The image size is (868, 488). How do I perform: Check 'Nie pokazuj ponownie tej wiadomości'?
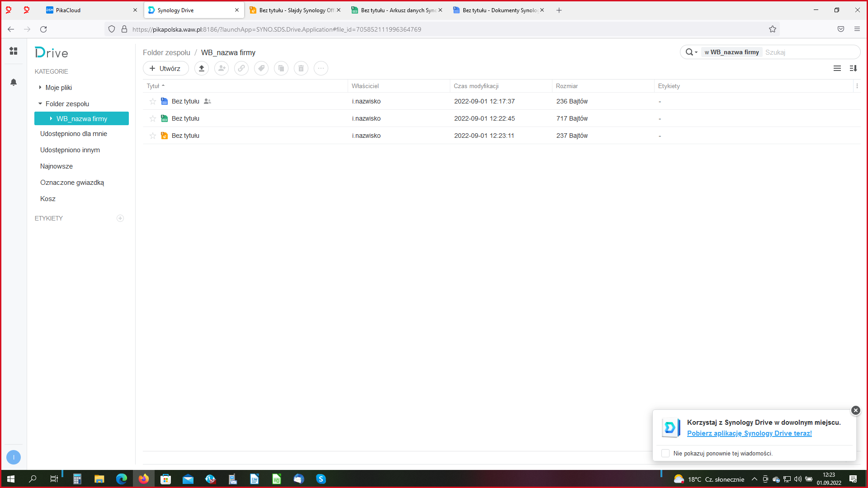(665, 453)
